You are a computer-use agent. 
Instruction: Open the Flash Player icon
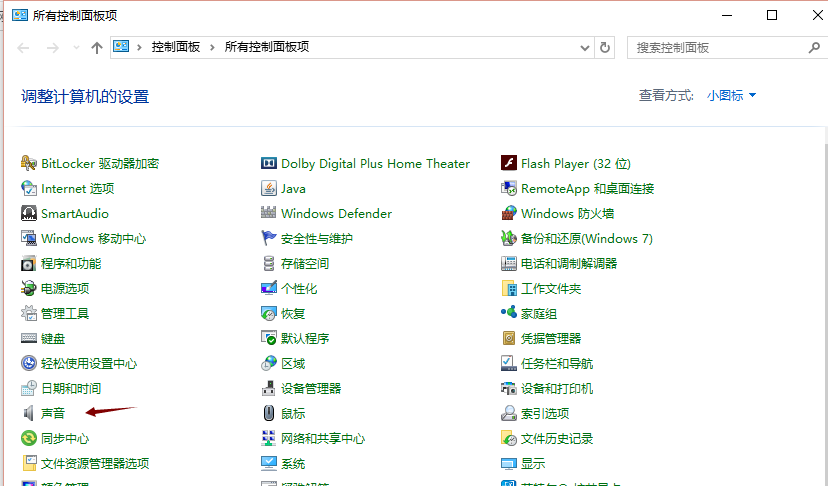tap(509, 163)
